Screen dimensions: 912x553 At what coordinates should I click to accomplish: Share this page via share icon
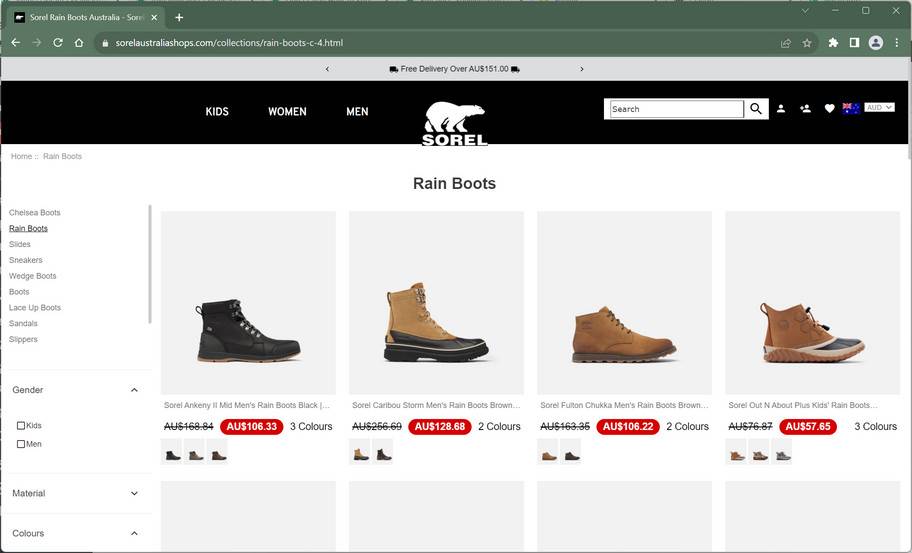[786, 43]
